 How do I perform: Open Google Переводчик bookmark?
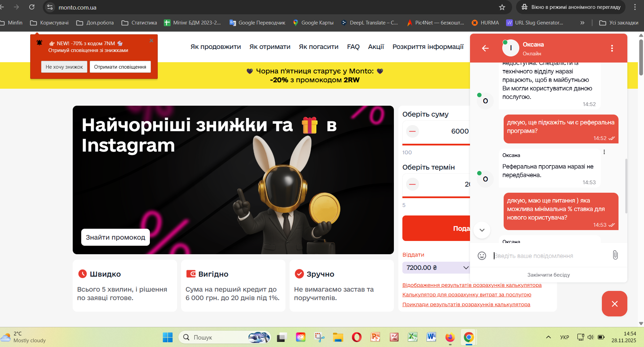coord(258,23)
